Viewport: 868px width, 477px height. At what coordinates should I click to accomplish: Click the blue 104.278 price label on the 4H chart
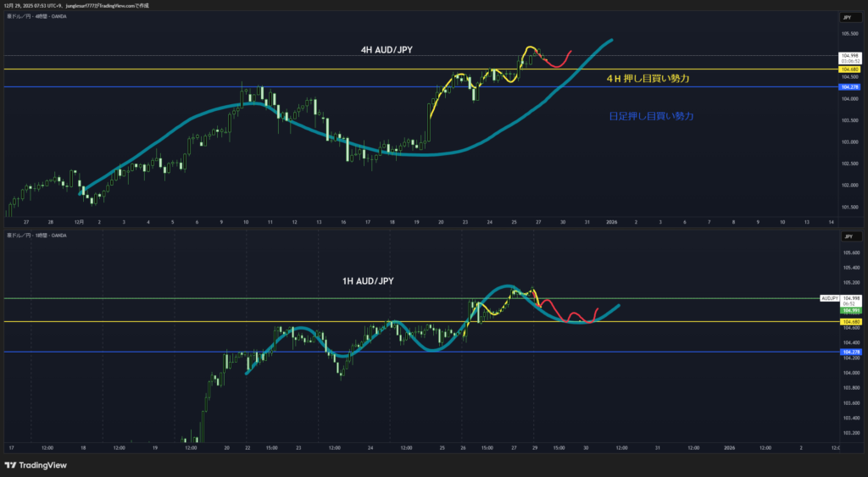pyautogui.click(x=849, y=87)
